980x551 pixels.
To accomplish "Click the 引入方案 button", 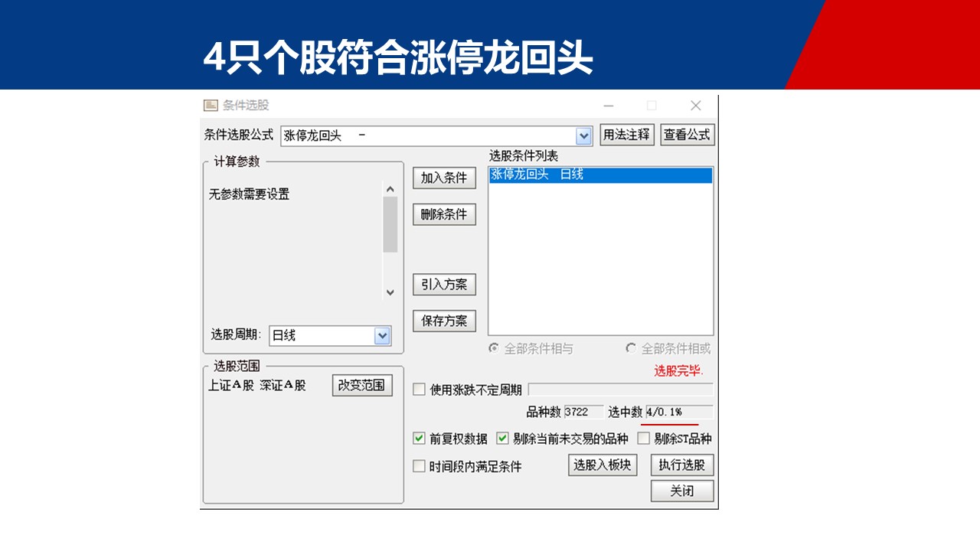I will click(x=444, y=284).
